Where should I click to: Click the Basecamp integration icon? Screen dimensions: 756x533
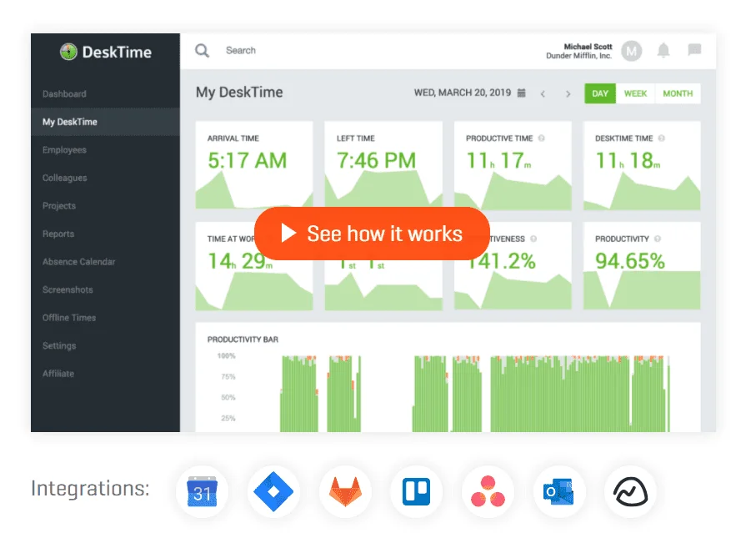click(631, 492)
